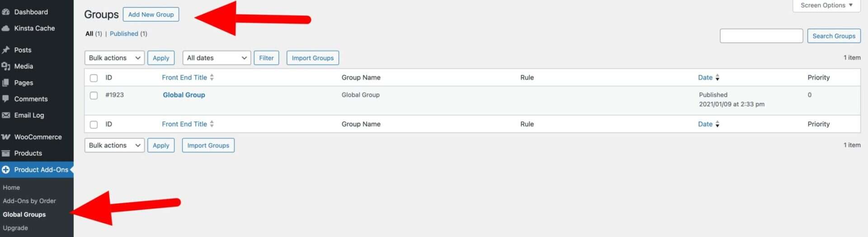
Task: Click the Posts pushpin icon
Action: [6, 50]
